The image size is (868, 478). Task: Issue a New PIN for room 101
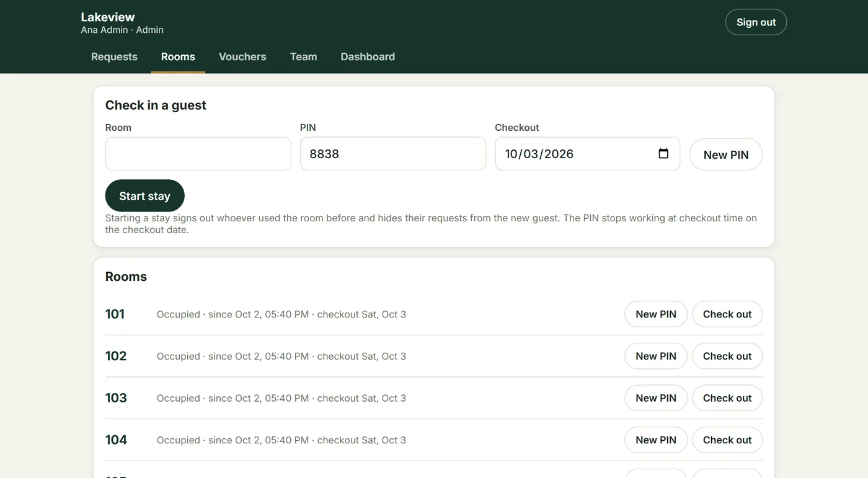click(x=656, y=314)
